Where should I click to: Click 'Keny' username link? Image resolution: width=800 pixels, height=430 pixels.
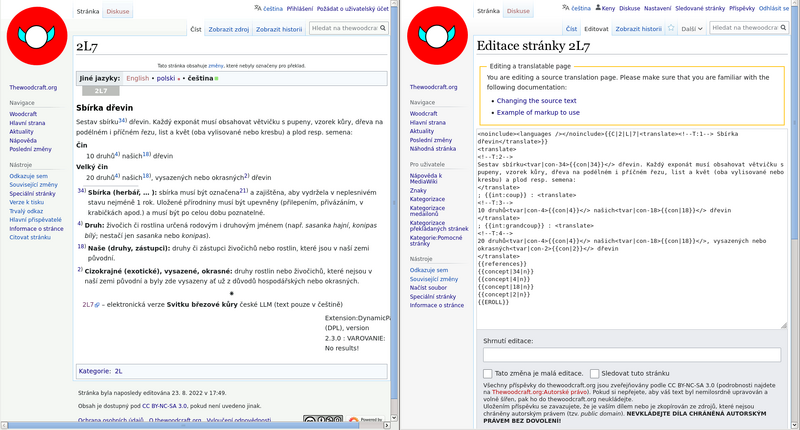608,8
